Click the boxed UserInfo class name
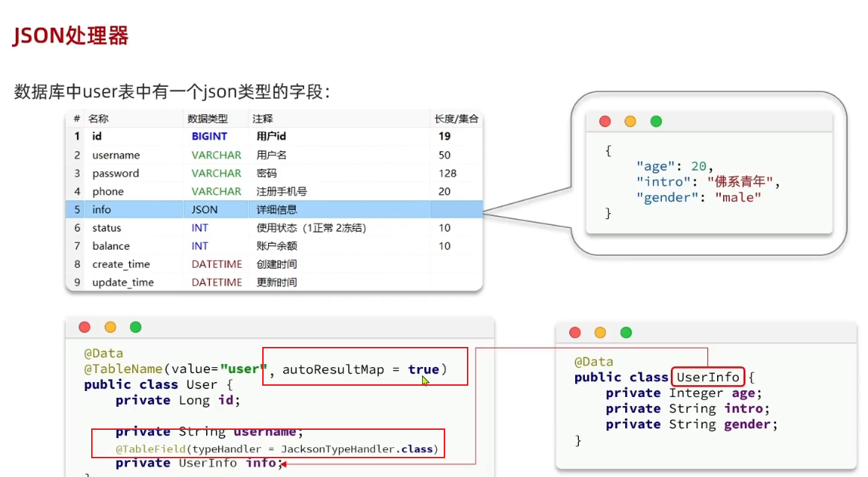 [707, 377]
